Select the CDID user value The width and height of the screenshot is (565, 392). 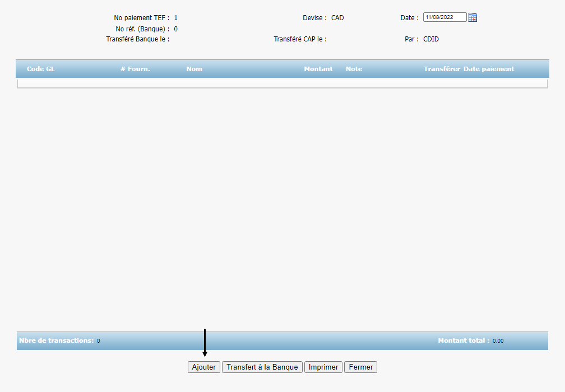coord(431,39)
